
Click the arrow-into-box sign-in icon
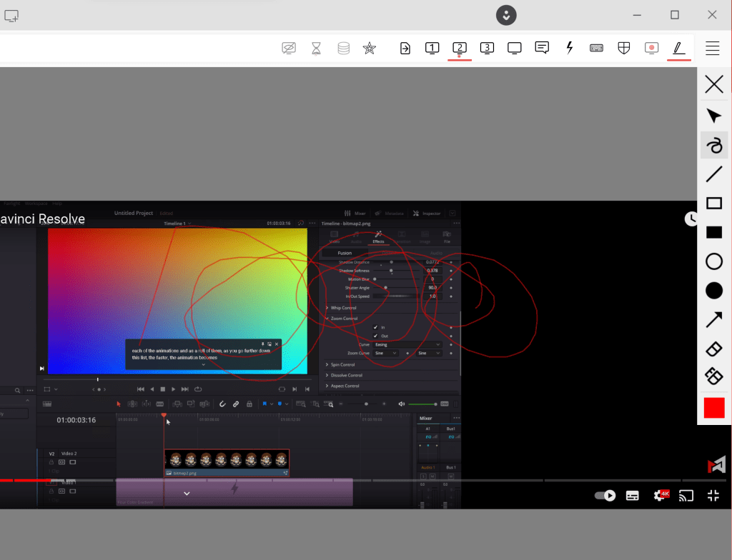point(405,48)
